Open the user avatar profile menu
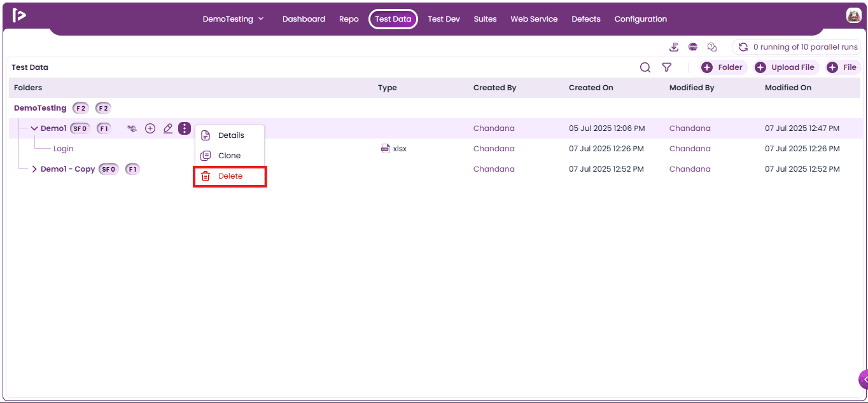 [x=853, y=16]
